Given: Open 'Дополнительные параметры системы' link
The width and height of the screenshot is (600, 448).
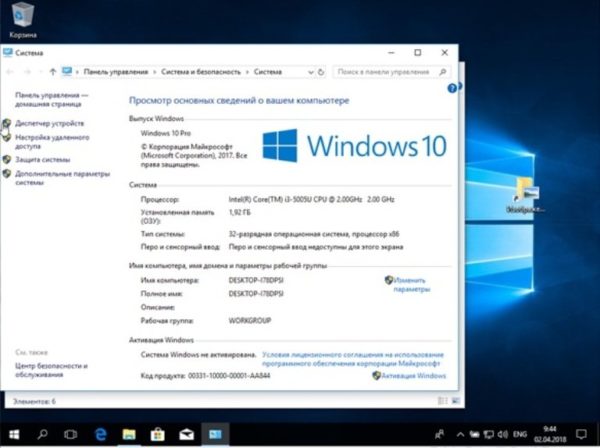Looking at the screenshot, I should click(x=62, y=178).
